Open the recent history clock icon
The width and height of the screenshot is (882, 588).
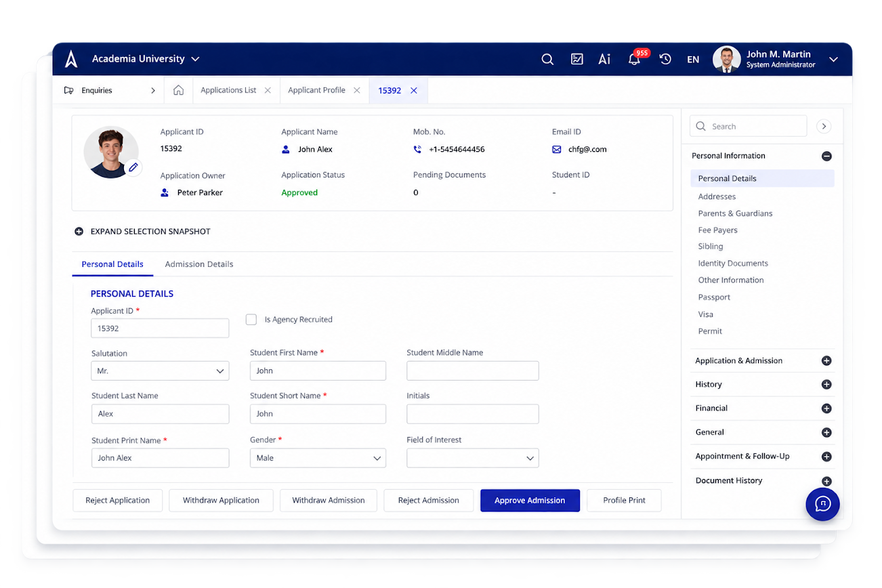[665, 60]
